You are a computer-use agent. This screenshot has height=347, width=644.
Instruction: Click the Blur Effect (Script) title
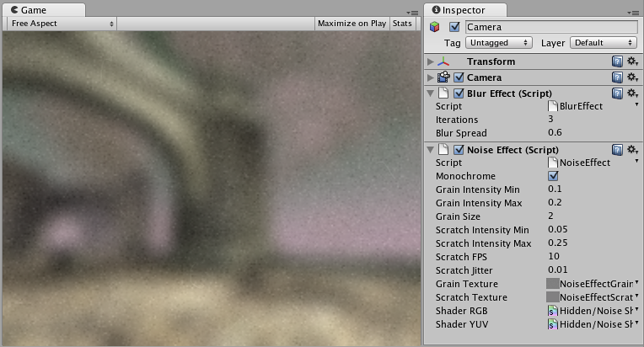pos(509,93)
